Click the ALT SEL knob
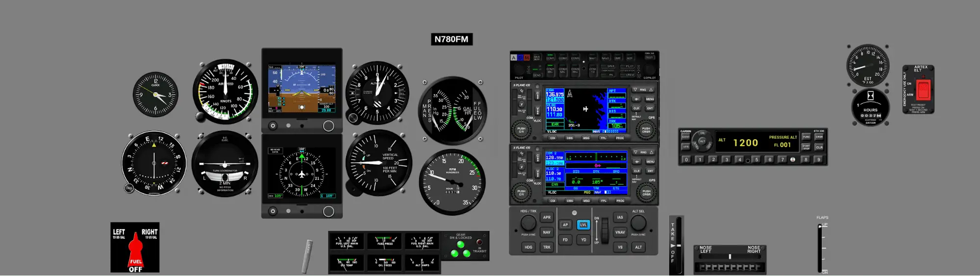This screenshot has height=276, width=980. click(638, 223)
